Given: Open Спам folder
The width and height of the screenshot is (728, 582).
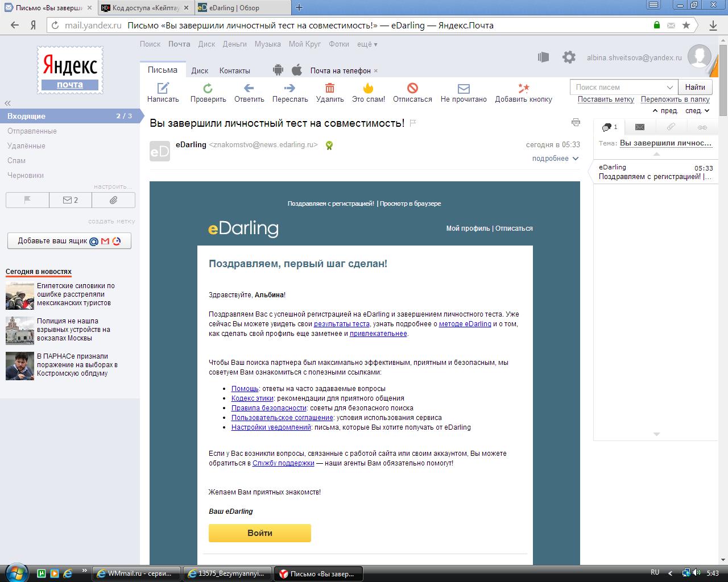Looking at the screenshot, I should coord(16,160).
